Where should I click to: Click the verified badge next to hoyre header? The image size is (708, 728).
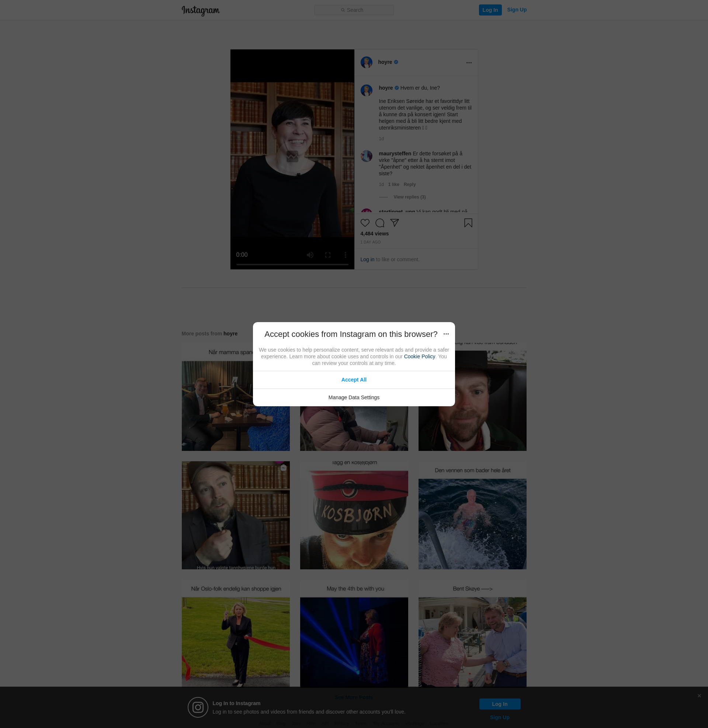tap(396, 62)
